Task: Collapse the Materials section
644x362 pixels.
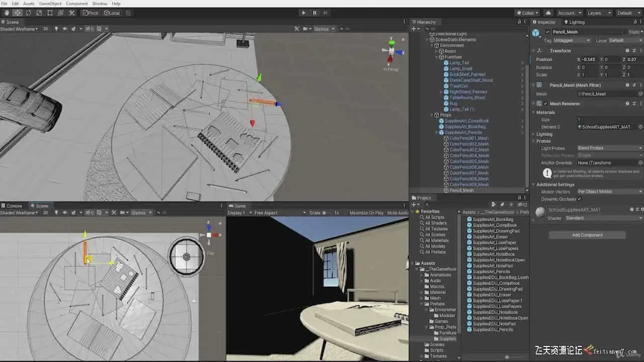Action: pos(533,113)
